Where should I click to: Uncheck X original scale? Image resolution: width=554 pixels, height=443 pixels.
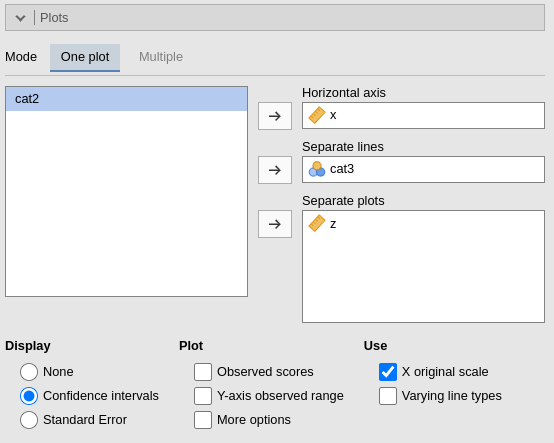click(388, 372)
